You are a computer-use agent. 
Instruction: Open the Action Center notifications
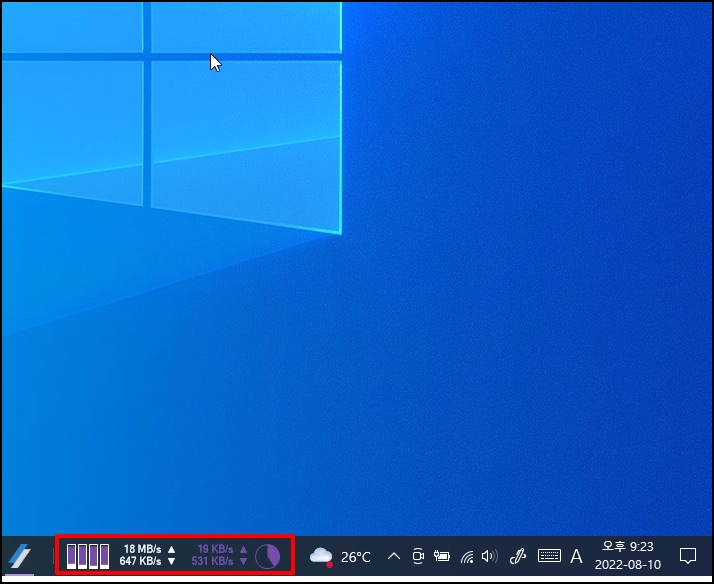pyautogui.click(x=688, y=556)
